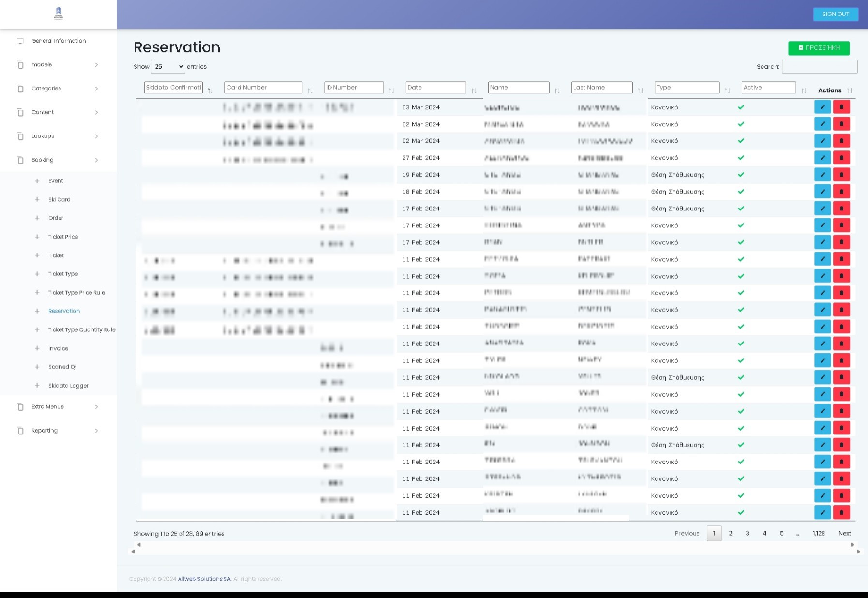Click edit pencil icon for 27 Feb 2024 row
The width and height of the screenshot is (868, 598).
822,158
